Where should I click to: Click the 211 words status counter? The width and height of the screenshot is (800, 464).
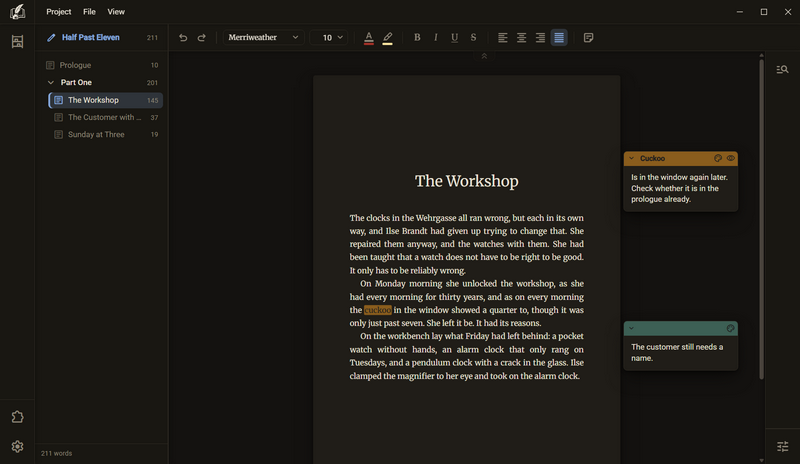tap(56, 453)
